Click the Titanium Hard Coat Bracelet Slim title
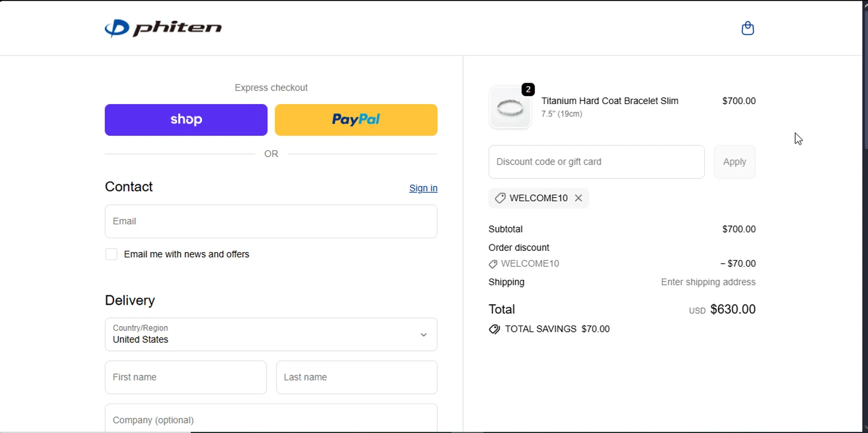868x433 pixels. coord(610,101)
